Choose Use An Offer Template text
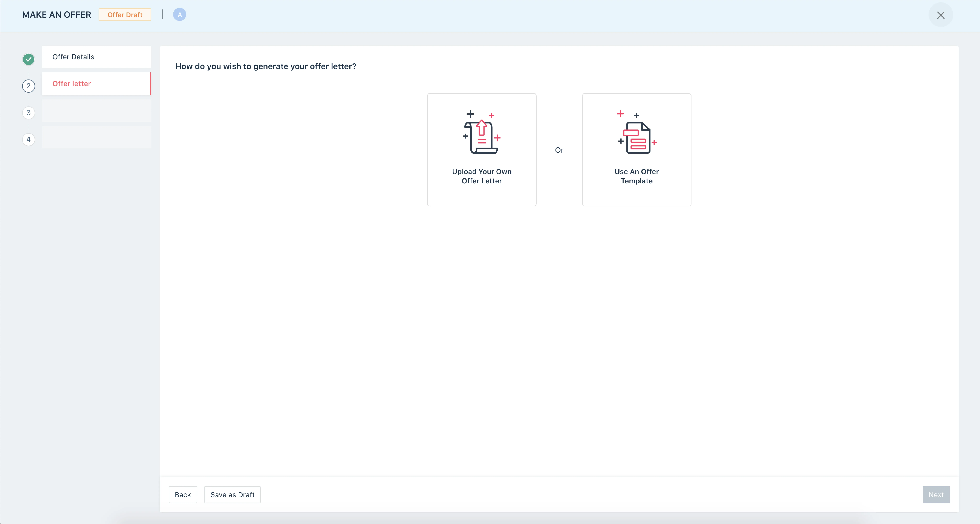Screen dimensions: 980x524 coord(636,176)
